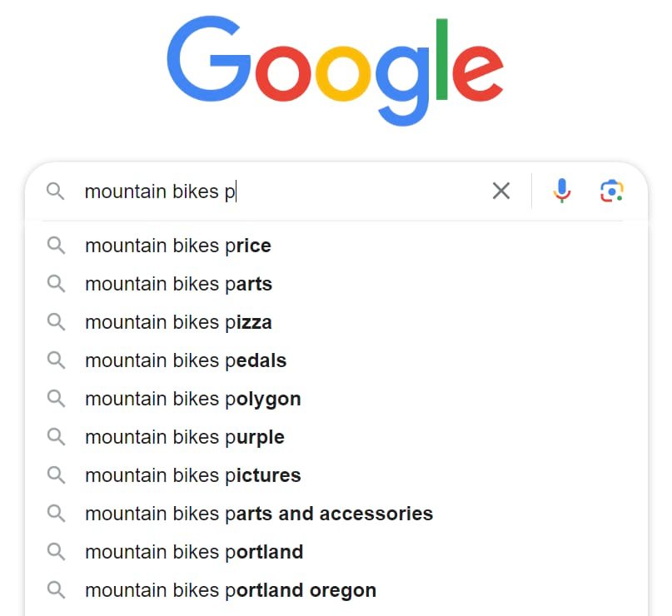
Task: Click the search icon beside 'mountain bikes portland oregon'
Action: 57,590
